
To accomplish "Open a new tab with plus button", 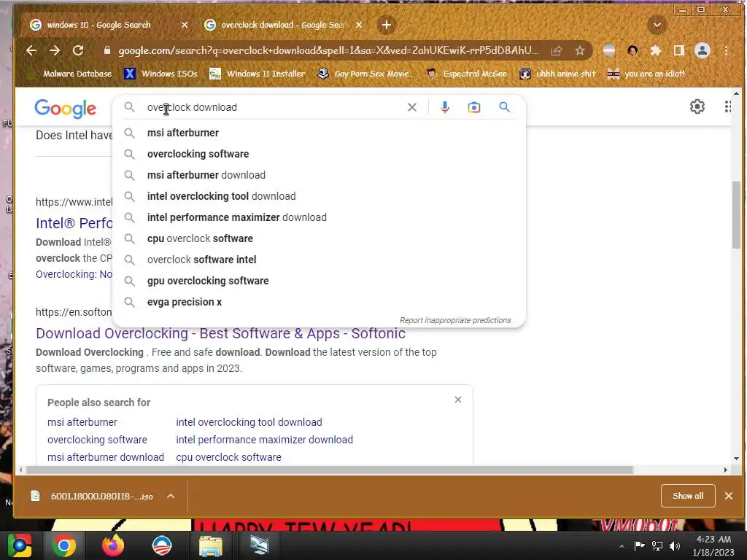I will tap(387, 25).
